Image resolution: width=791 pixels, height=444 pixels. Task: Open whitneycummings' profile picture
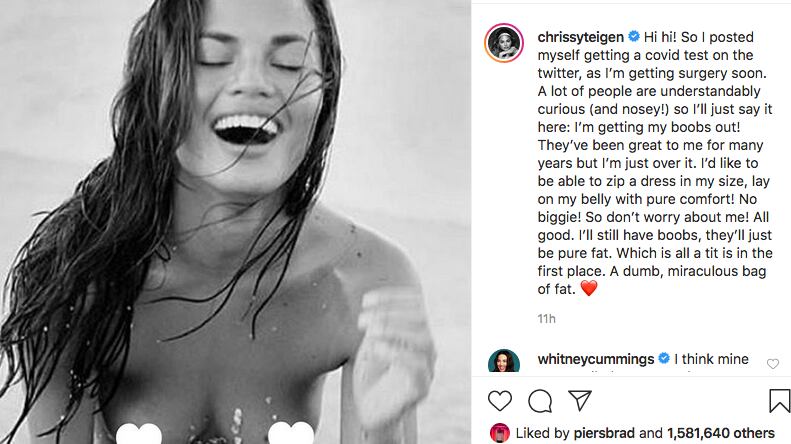(x=503, y=366)
